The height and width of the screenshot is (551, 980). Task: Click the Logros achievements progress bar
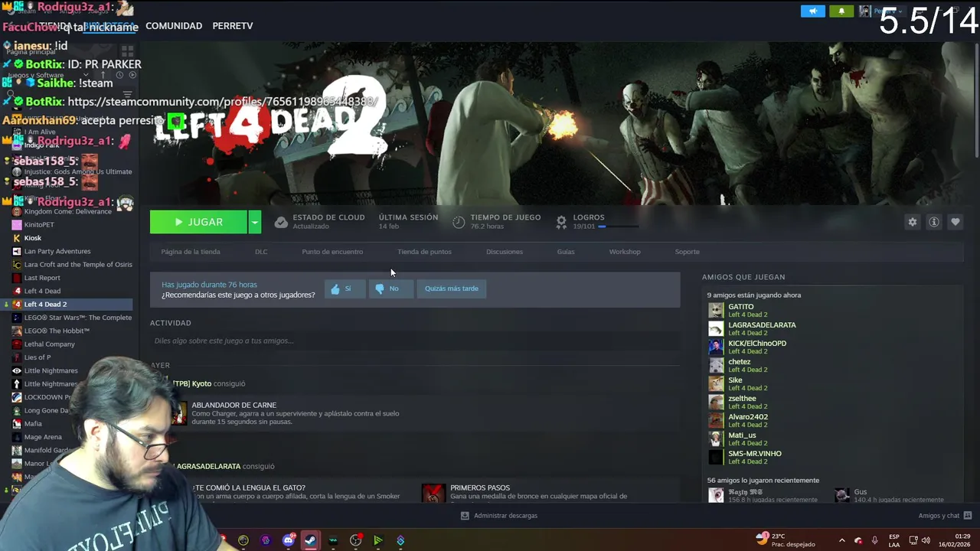pos(618,227)
